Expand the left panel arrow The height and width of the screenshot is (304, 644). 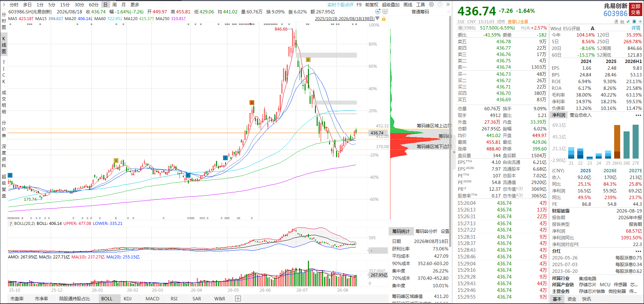pyautogui.click(x=4, y=4)
